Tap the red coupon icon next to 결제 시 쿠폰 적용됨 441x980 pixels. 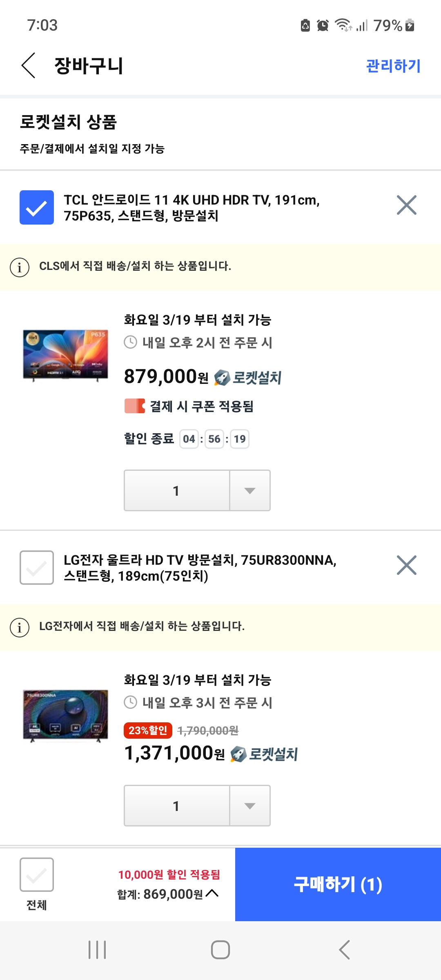point(135,406)
